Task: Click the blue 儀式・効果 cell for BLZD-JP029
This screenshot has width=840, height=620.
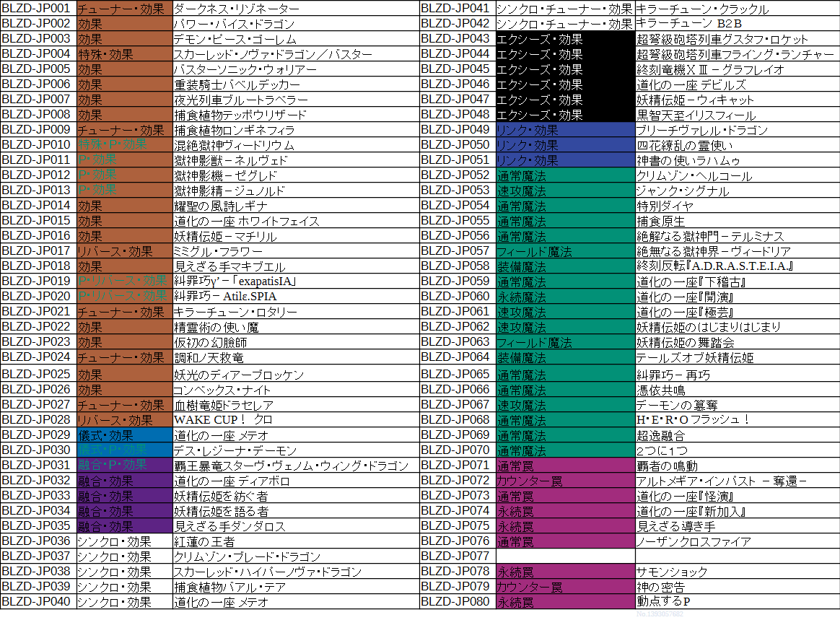Action: (x=123, y=435)
